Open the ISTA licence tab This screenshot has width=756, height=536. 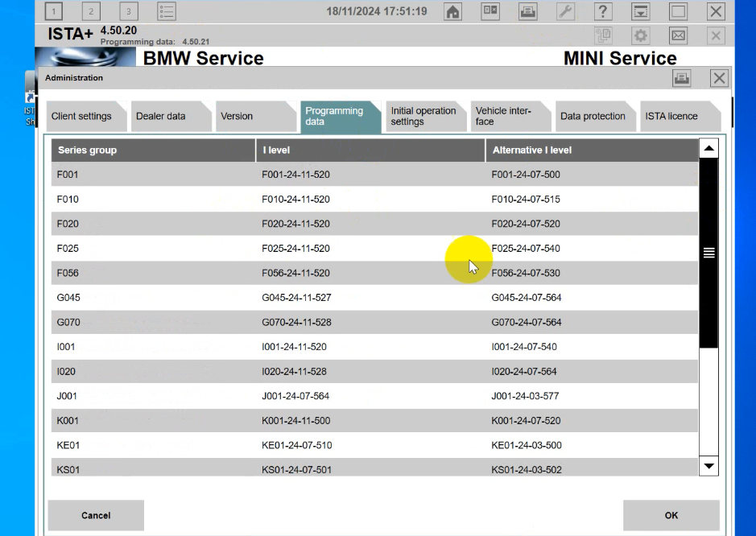point(680,116)
